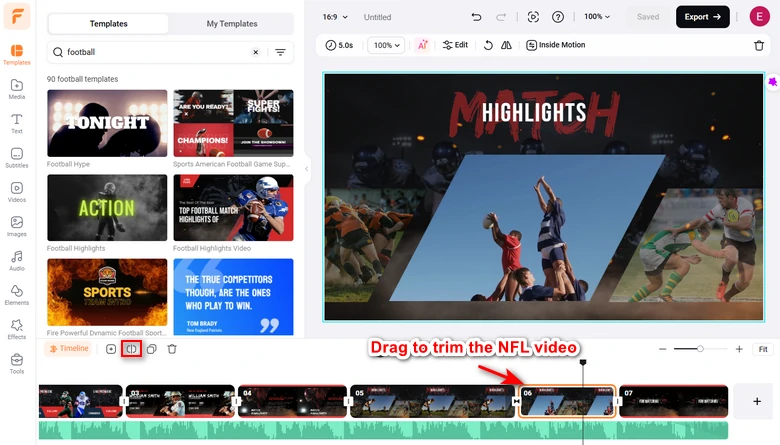This screenshot has height=445, width=780.
Task: Select scene 04 in the timeline
Action: pos(292,401)
